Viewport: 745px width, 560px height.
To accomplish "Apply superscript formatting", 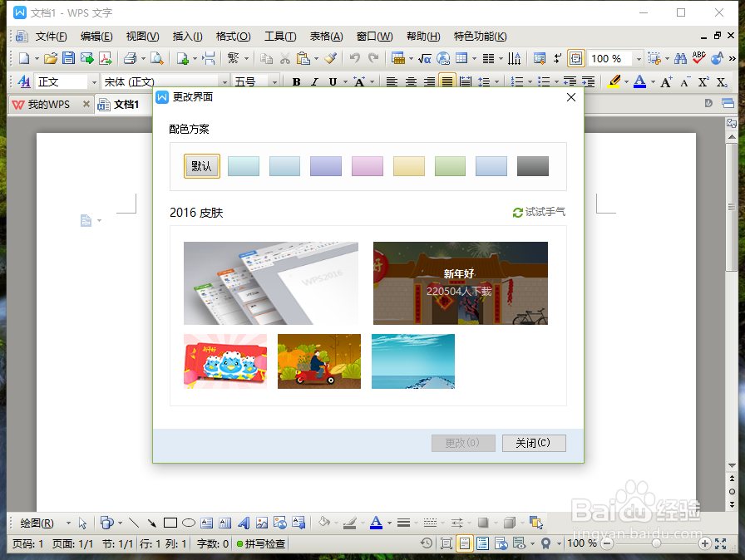I will click(x=703, y=82).
